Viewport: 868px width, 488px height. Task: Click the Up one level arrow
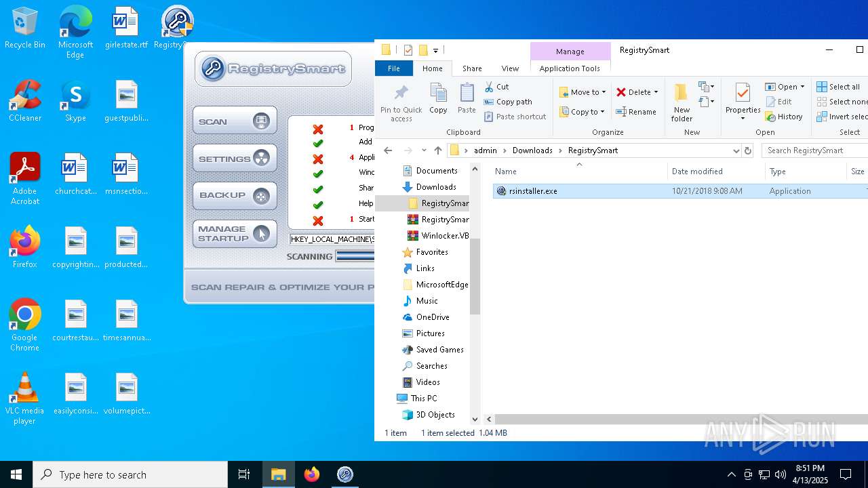(438, 150)
